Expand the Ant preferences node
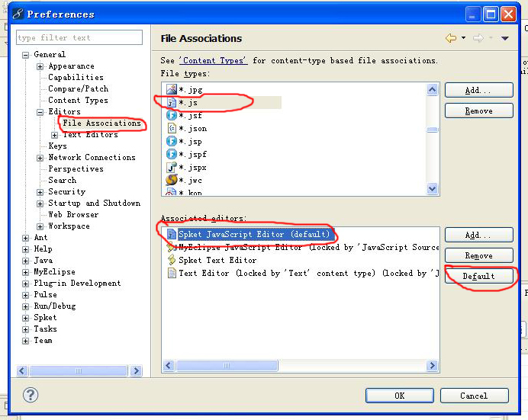The image size is (528, 420). (x=26, y=238)
